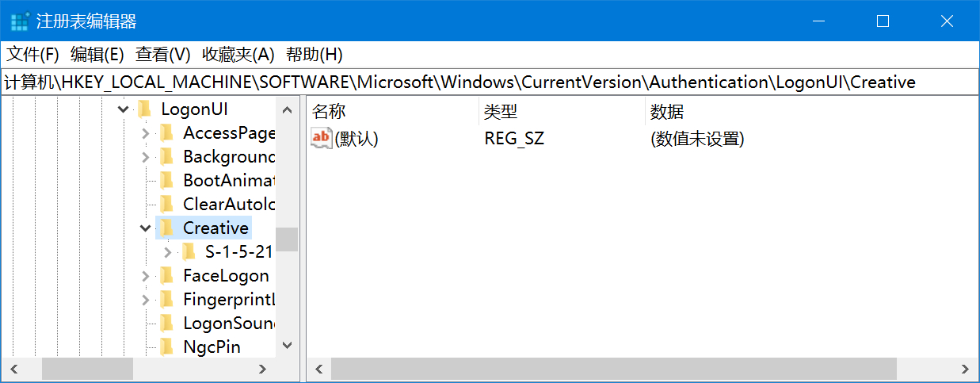Click the tree pane horizontal scrollbar thumb
The height and width of the screenshot is (383, 980).
[x=88, y=369]
